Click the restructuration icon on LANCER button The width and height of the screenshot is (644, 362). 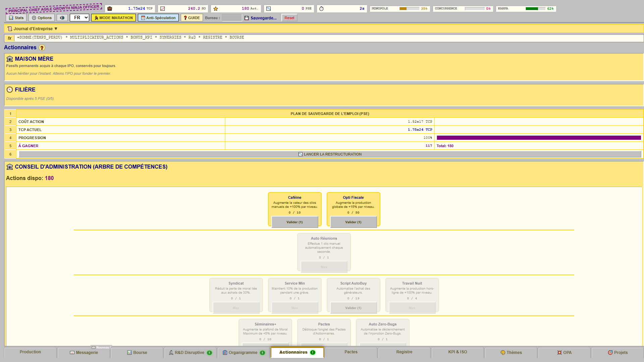click(301, 154)
